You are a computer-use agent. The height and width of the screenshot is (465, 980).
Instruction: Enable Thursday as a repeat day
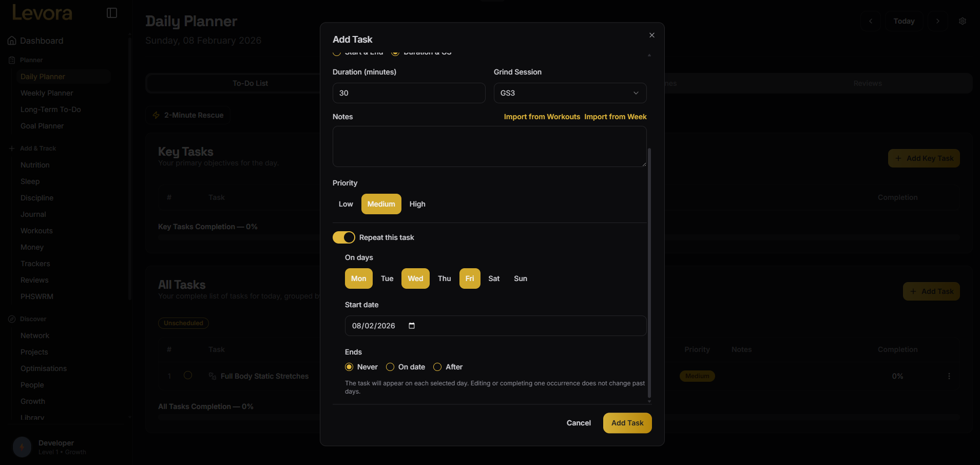[444, 278]
